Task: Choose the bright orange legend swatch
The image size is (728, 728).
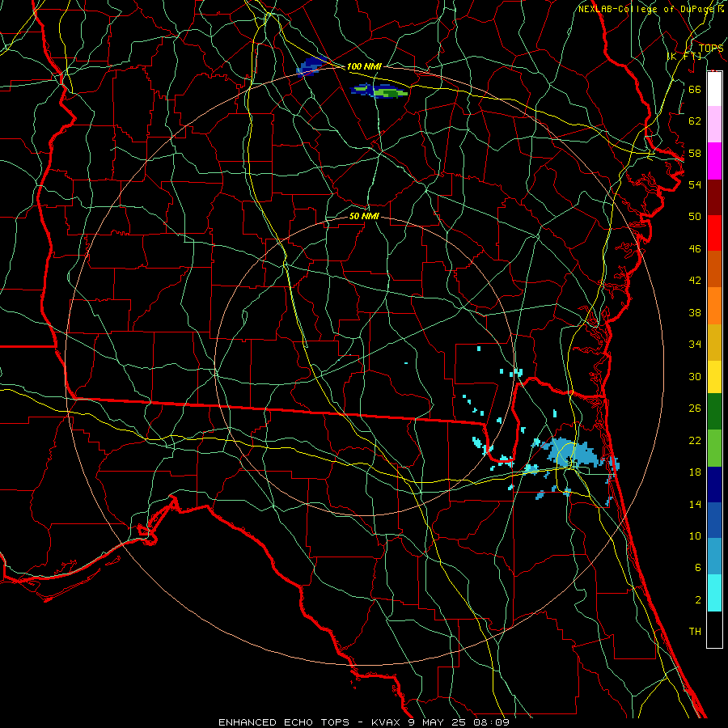Action: tap(714, 306)
